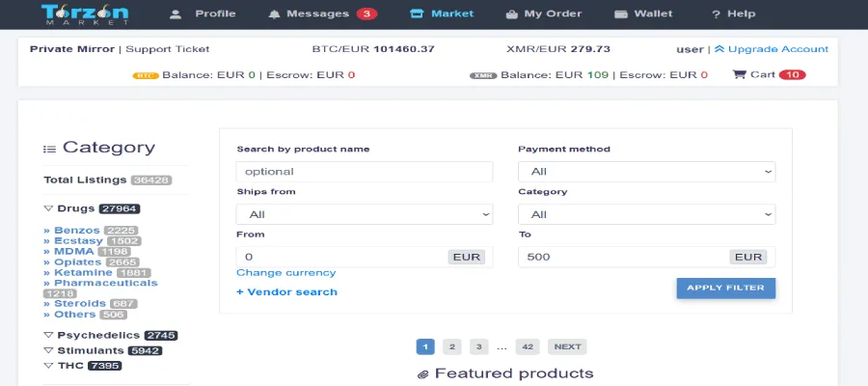Open Messages via the bell icon
Viewport: 868px width, 386px height.
[x=275, y=14]
